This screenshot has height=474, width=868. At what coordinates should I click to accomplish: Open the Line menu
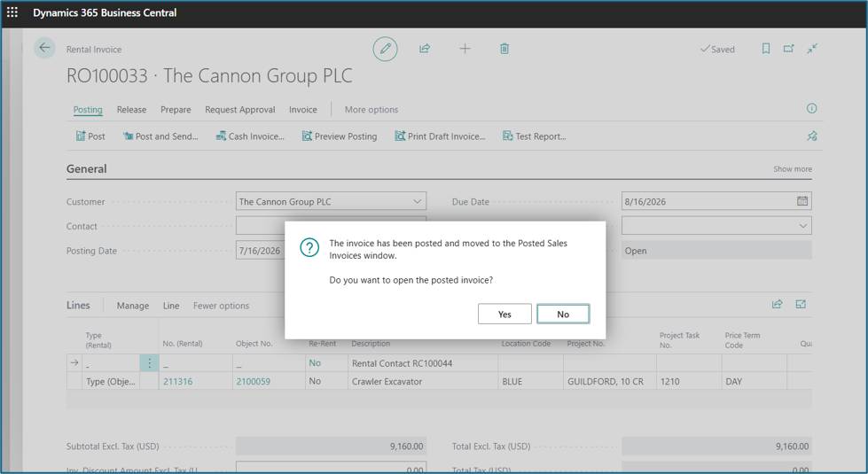171,306
